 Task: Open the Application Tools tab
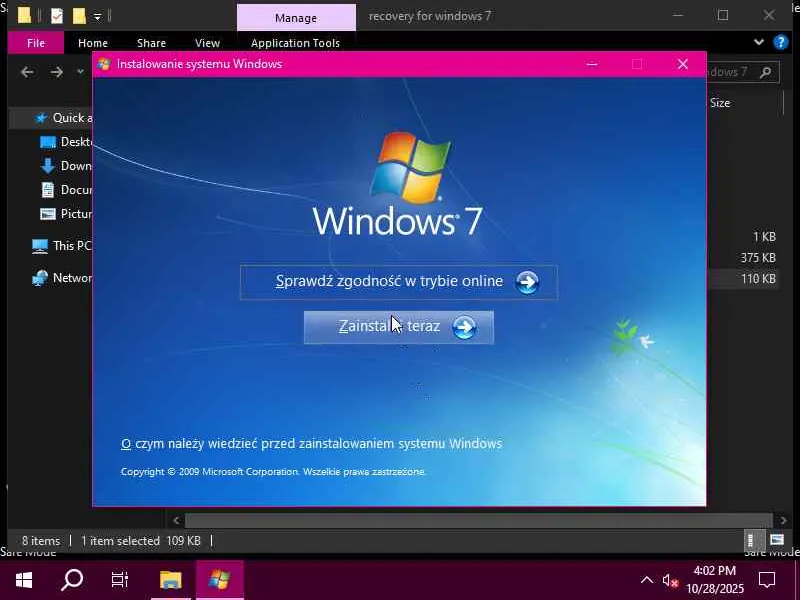click(x=295, y=43)
